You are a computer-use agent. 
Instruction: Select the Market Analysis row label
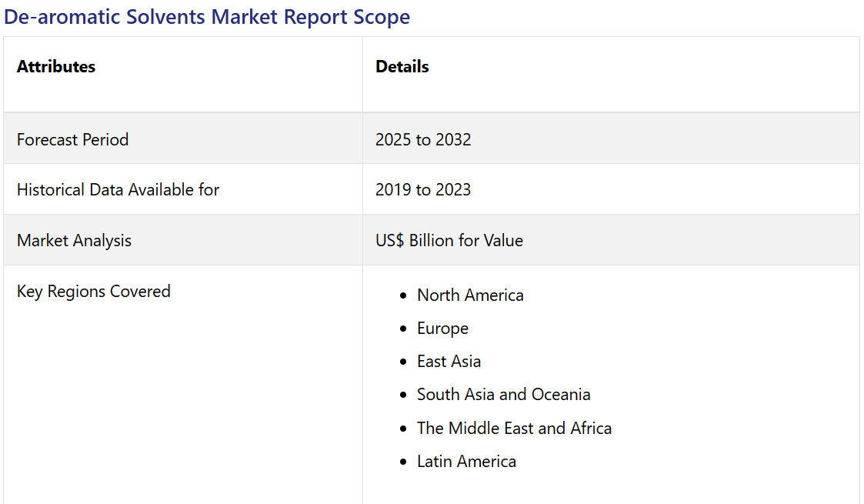[x=74, y=240]
